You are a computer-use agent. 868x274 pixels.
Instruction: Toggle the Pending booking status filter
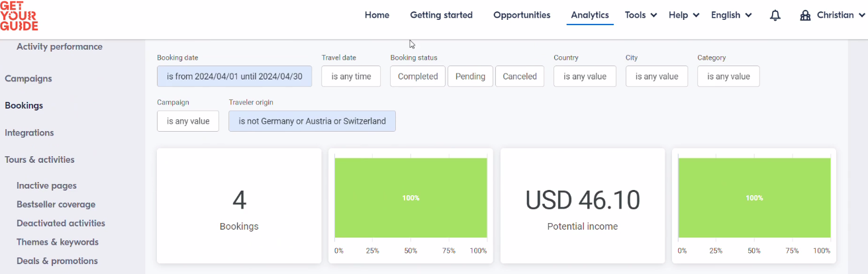pyautogui.click(x=470, y=76)
